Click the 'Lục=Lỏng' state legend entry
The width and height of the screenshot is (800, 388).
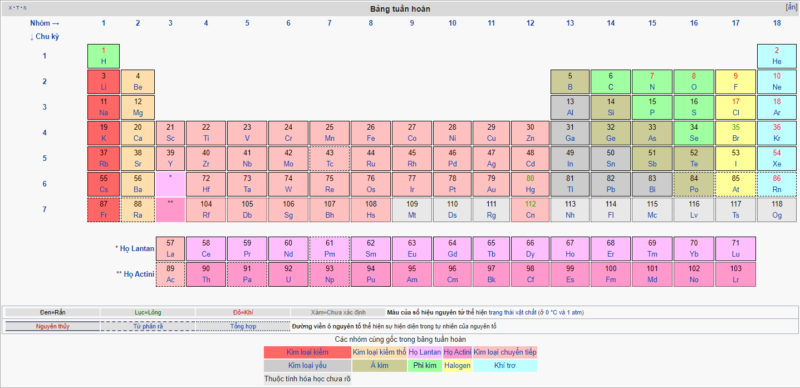(148, 312)
